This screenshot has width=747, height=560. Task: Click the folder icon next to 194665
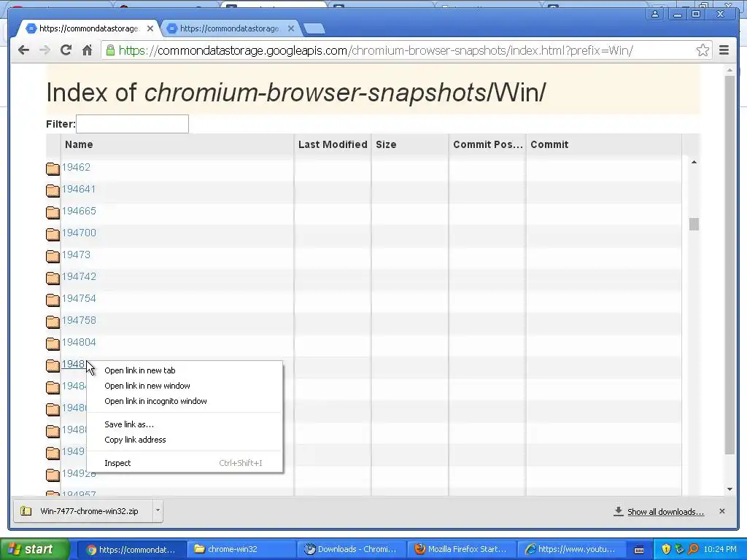(53, 212)
